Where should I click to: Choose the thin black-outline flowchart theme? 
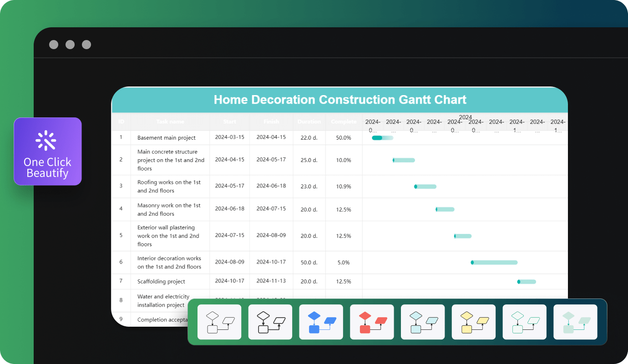coord(219,322)
